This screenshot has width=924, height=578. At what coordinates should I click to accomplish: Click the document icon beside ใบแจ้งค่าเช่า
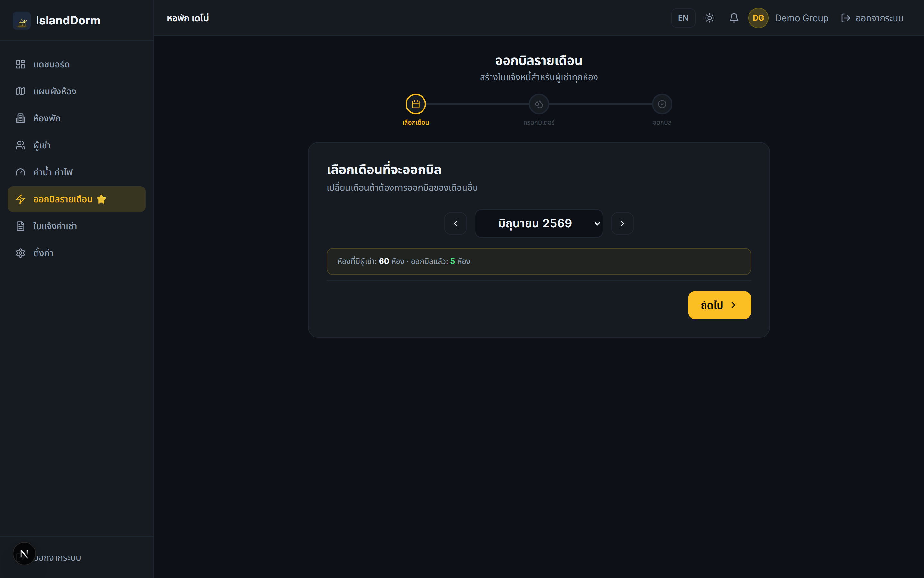coord(21,226)
